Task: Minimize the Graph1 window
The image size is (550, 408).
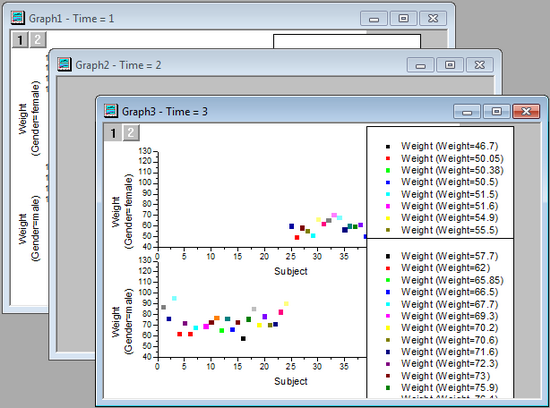Action: click(x=374, y=18)
